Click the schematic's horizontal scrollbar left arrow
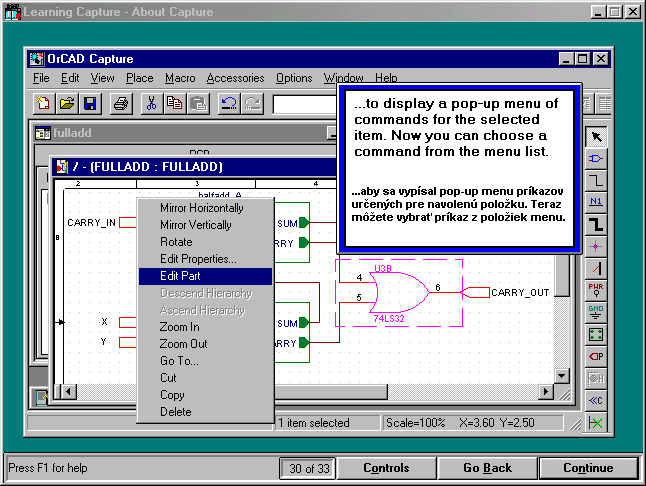 [x=69, y=390]
